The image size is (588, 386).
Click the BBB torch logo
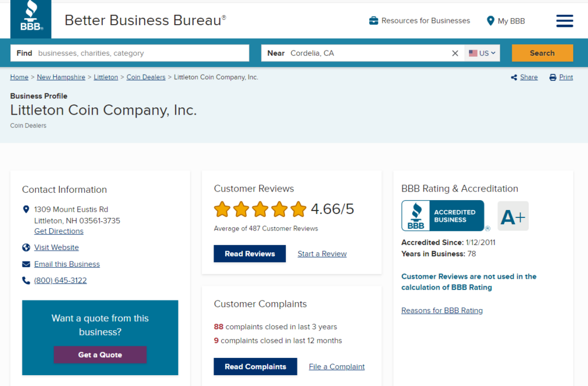point(31,19)
